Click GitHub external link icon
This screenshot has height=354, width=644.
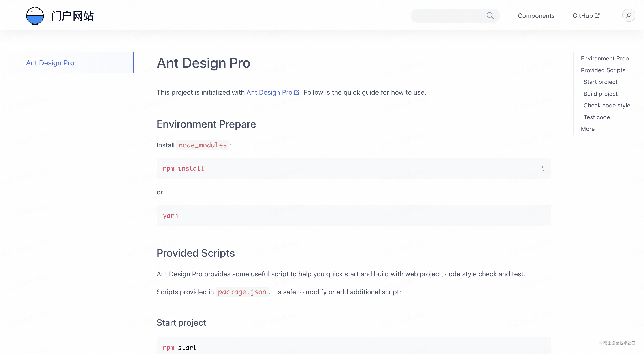tap(597, 15)
